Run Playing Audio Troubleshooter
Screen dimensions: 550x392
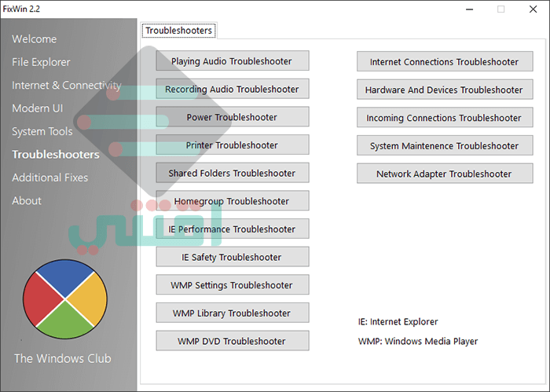click(x=233, y=60)
